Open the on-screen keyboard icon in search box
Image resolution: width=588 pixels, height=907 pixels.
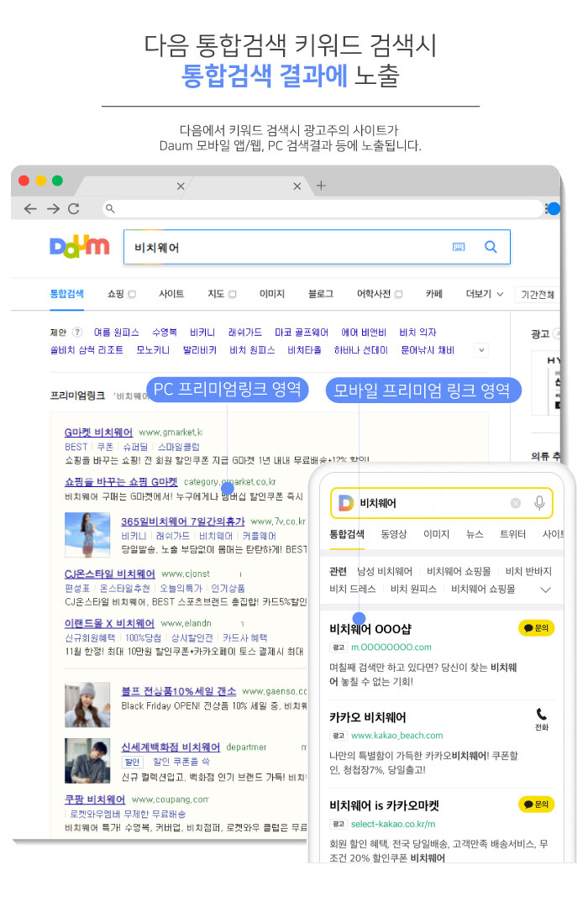pyautogui.click(x=459, y=247)
